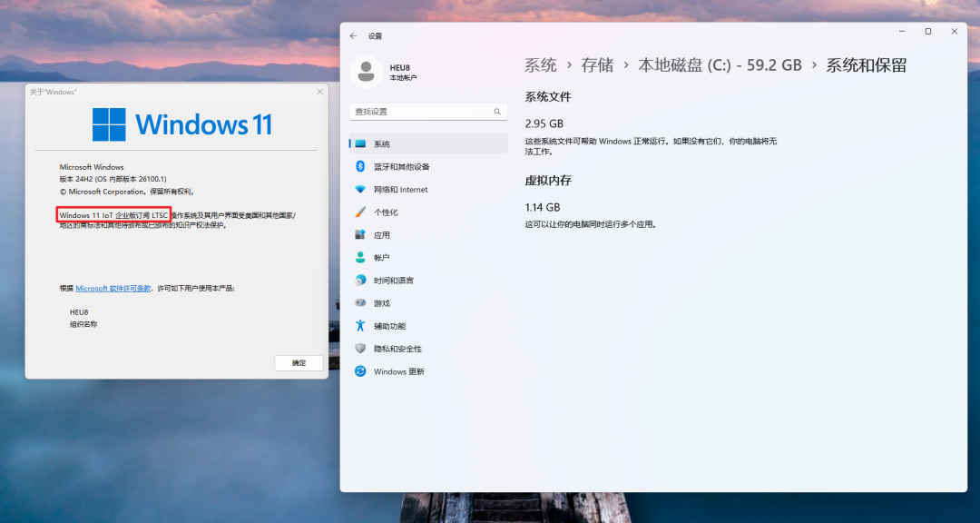The image size is (980, 523).
Task: Close the Settings window
Action: point(954,31)
